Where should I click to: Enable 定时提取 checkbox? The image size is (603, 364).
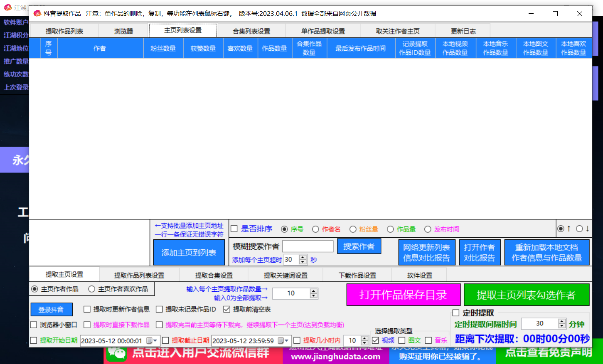(456, 313)
